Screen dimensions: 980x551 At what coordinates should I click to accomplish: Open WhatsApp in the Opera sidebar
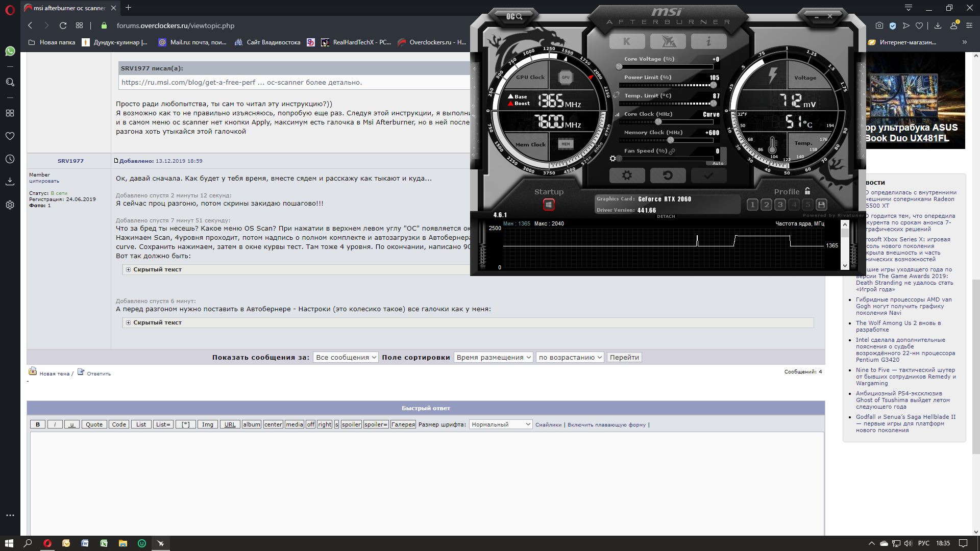point(10,51)
